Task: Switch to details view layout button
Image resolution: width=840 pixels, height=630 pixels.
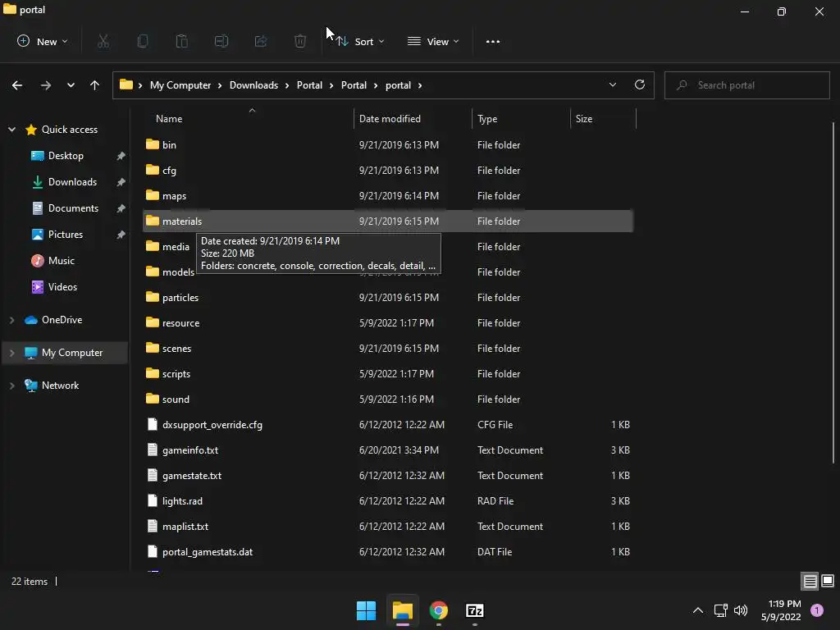Action: (x=810, y=582)
